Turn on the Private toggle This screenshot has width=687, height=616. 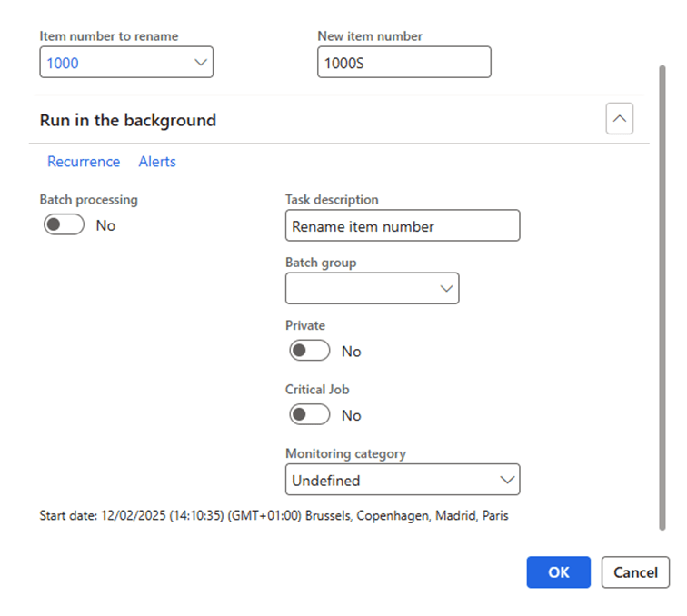click(x=309, y=351)
